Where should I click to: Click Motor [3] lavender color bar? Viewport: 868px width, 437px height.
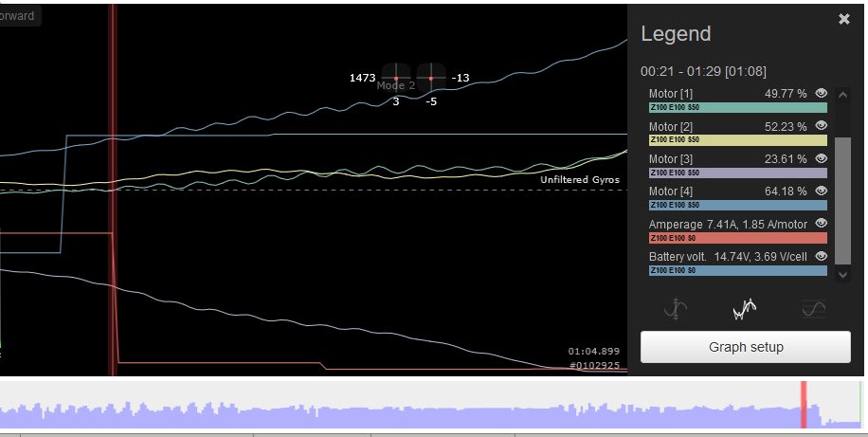pos(738,173)
